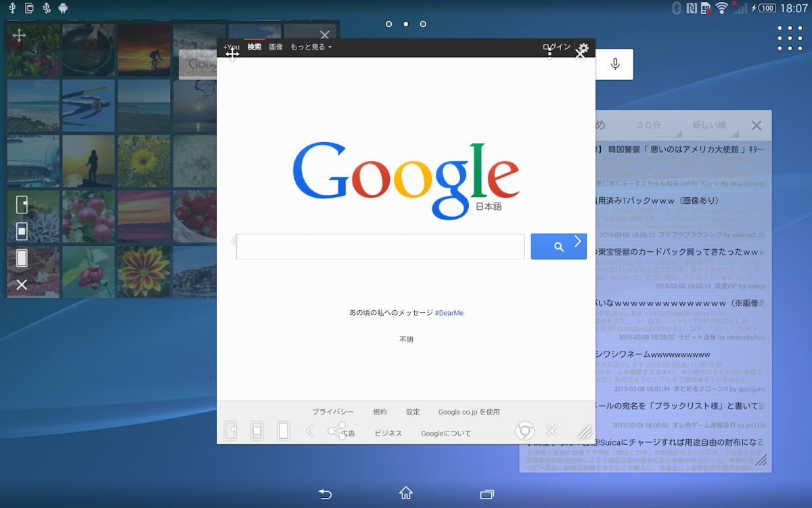Tap the Bluetooth status icon
Image resolution: width=812 pixels, height=508 pixels.
(x=675, y=8)
